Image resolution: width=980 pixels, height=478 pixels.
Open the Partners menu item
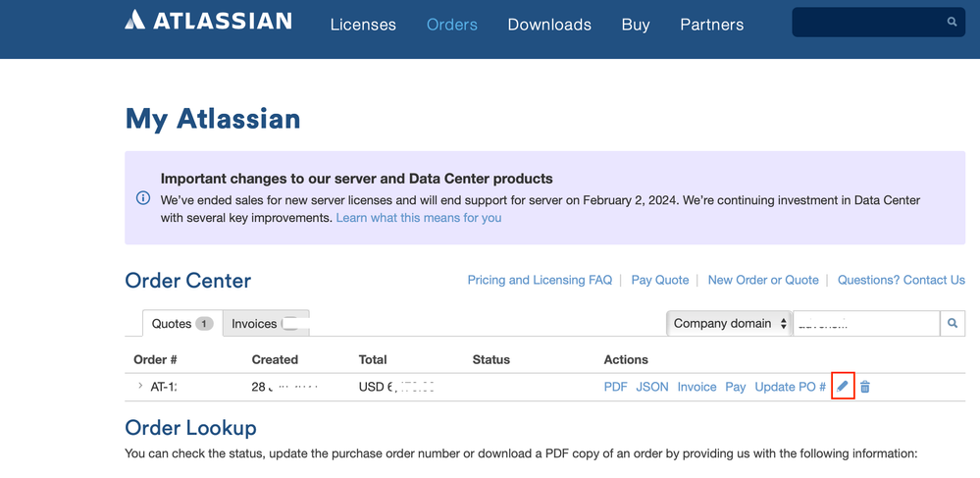click(x=712, y=25)
